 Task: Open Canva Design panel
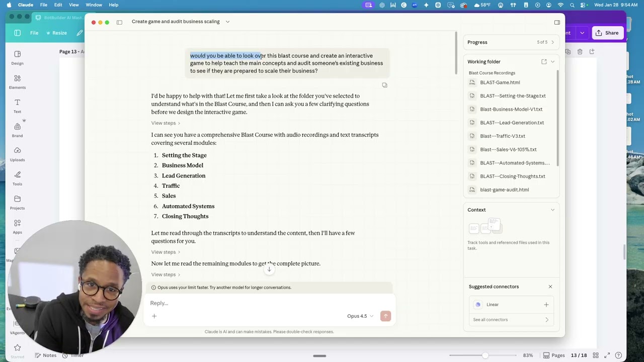point(17,57)
